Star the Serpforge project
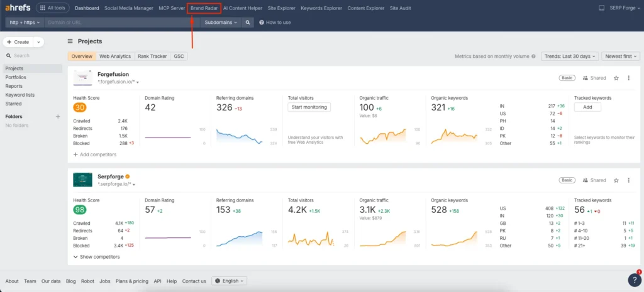This screenshot has width=644, height=292. tap(616, 180)
